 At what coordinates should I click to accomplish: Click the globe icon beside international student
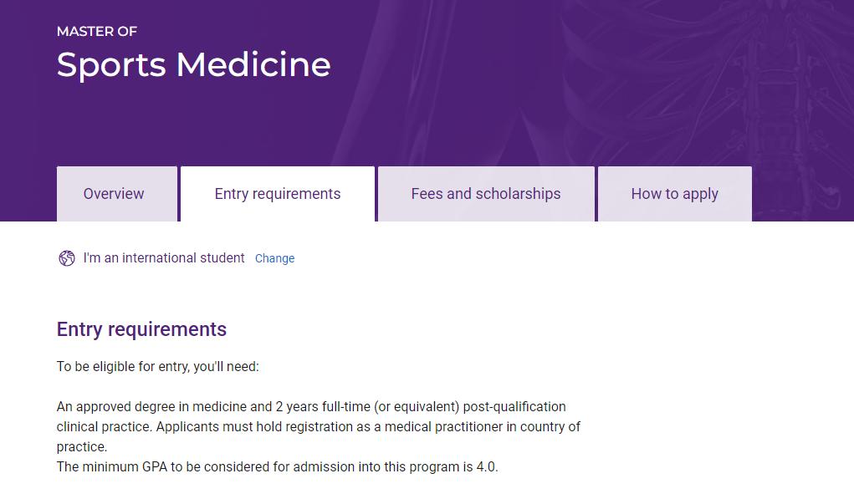pos(67,258)
